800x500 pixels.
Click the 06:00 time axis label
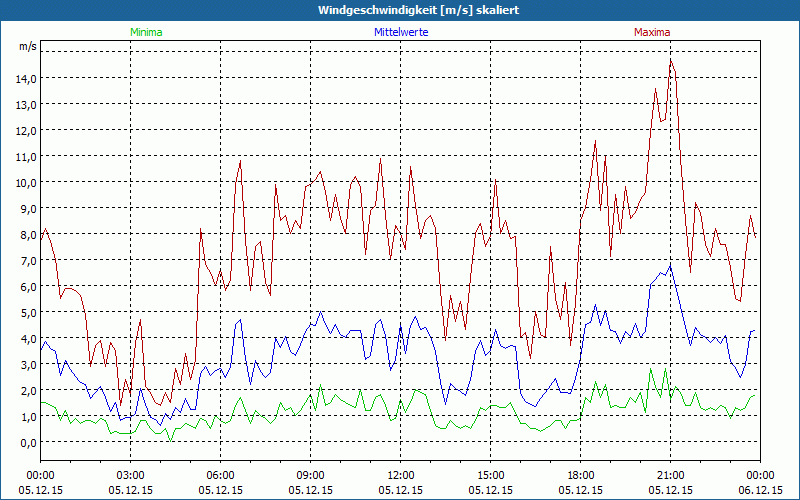(x=221, y=474)
